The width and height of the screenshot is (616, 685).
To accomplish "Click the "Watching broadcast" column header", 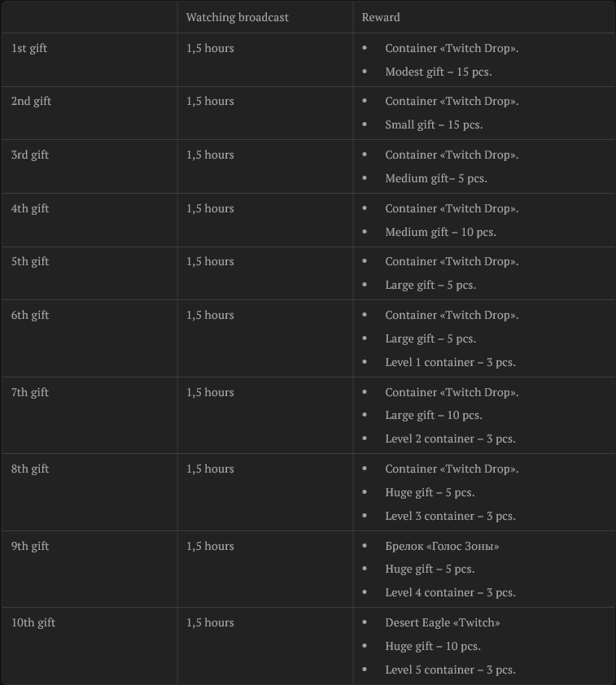I will (237, 17).
